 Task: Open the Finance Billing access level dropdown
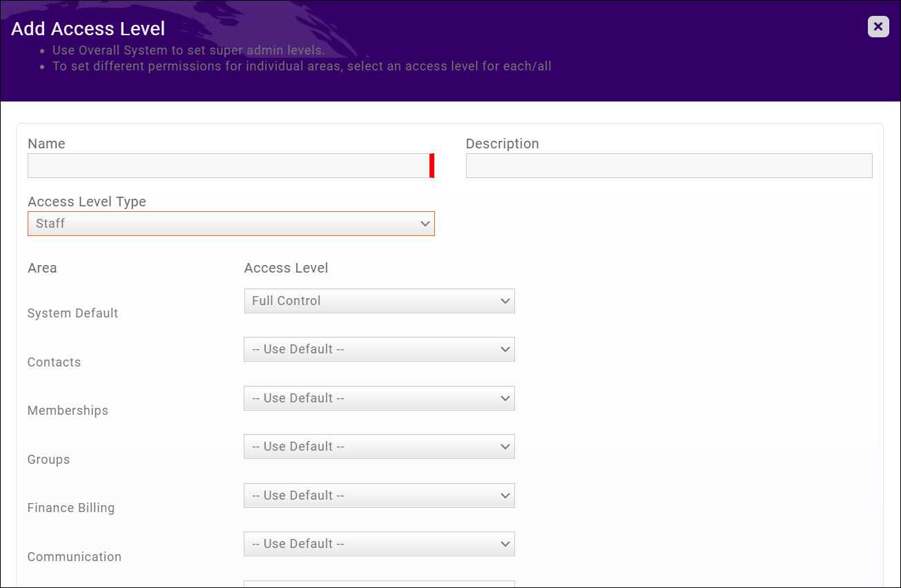pos(380,496)
